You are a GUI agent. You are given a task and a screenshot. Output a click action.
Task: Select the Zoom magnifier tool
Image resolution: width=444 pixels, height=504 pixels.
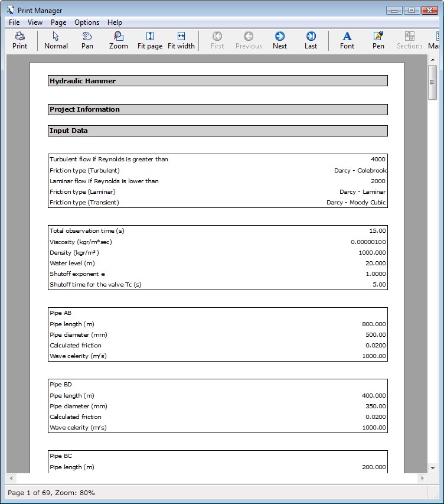(x=118, y=40)
